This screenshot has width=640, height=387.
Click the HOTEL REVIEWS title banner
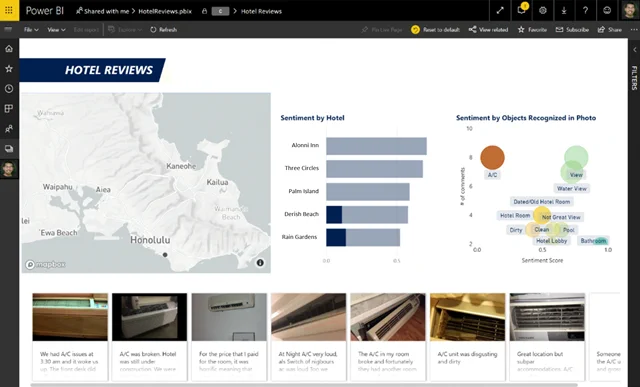tap(93, 70)
